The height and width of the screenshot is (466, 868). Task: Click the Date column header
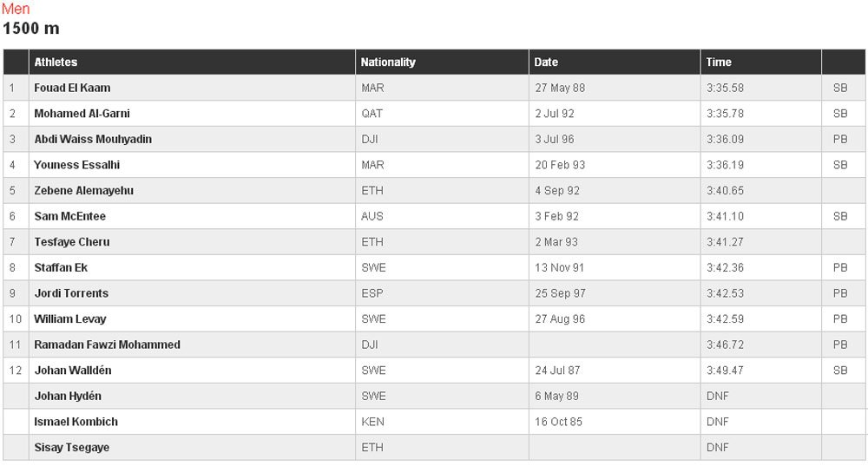coord(546,62)
